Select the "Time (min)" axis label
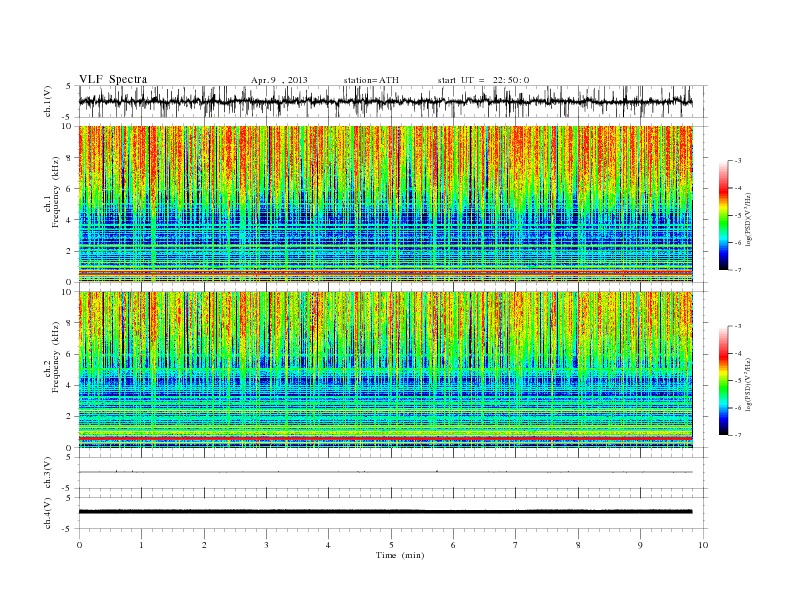792x612 pixels. pyautogui.click(x=400, y=555)
